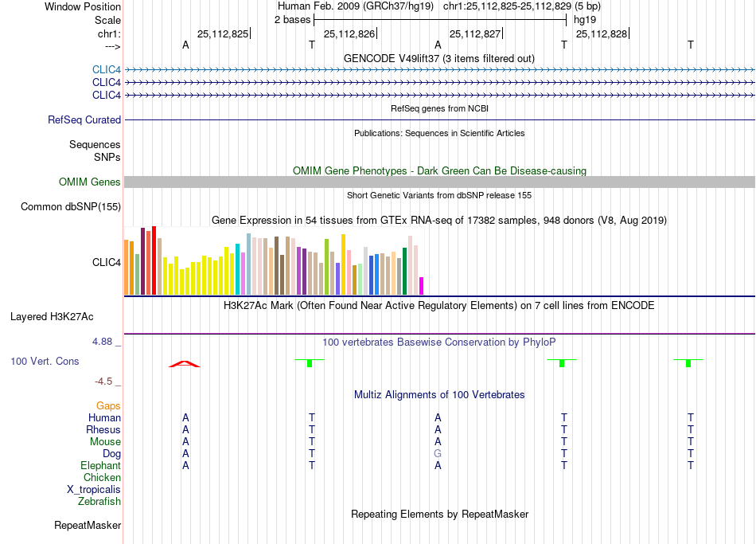Click the red PhyloP conservation peak
Image resolution: width=756 pixels, height=544 pixels.
point(184,364)
